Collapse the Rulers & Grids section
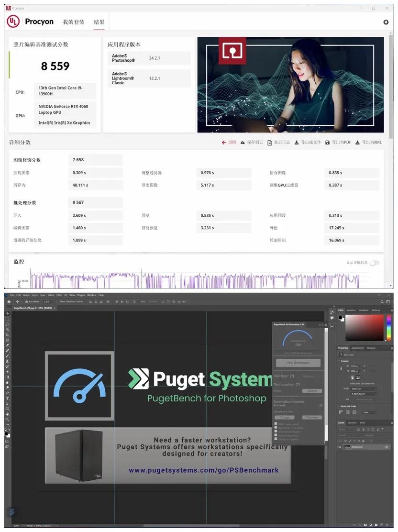398x532 pixels. tap(339, 406)
